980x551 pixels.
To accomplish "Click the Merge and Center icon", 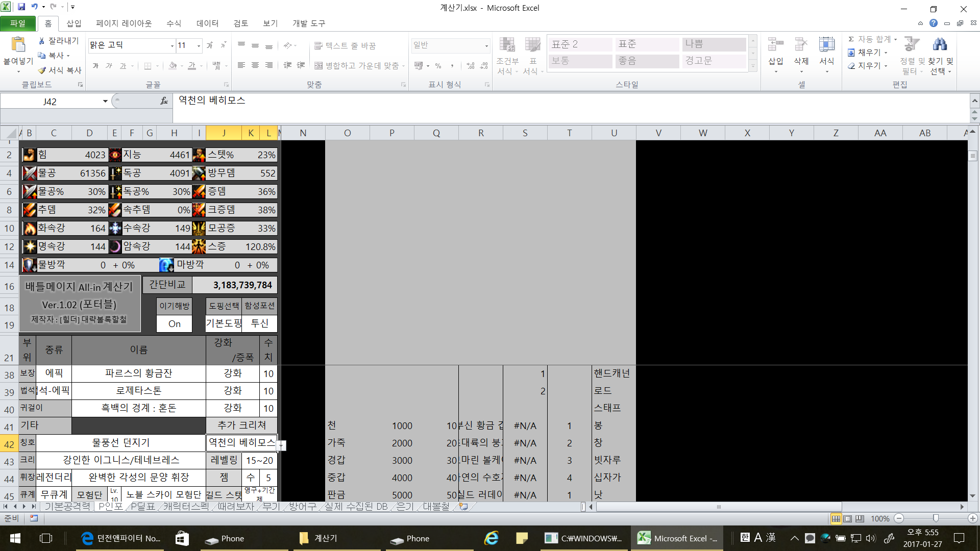I will coord(318,65).
